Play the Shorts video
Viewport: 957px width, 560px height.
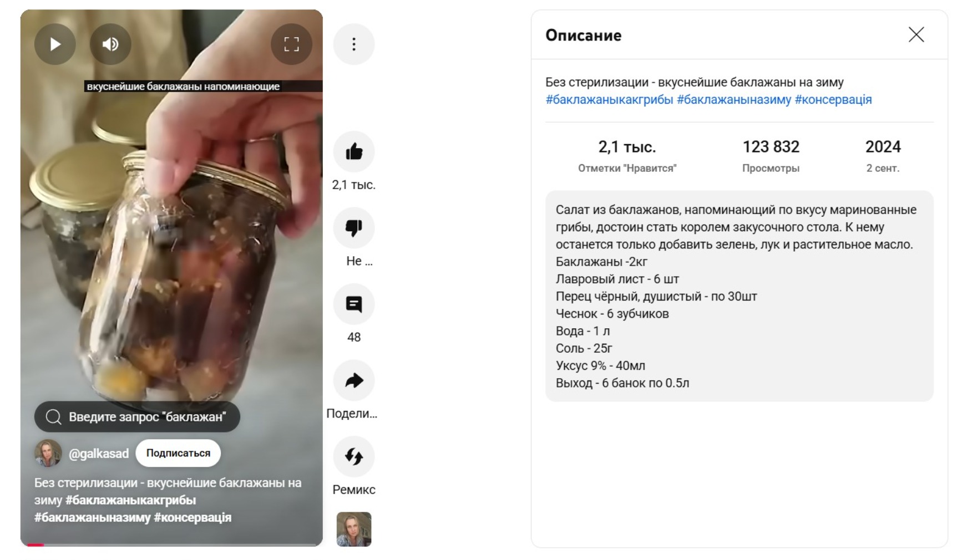coord(55,44)
